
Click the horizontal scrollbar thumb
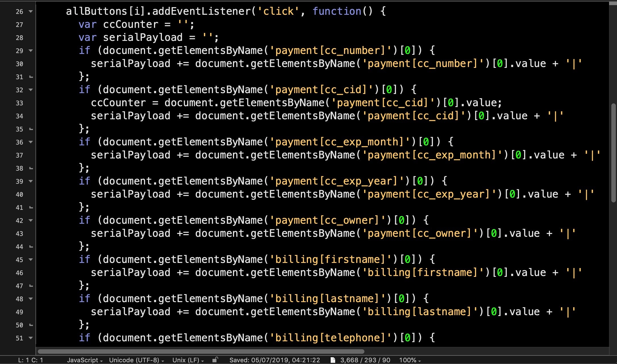pos(201,352)
